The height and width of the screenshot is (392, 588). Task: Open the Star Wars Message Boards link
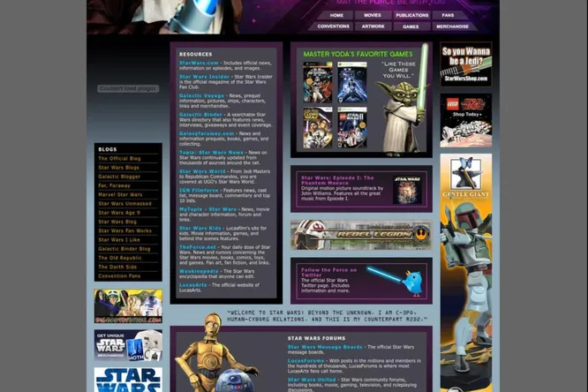point(325,347)
